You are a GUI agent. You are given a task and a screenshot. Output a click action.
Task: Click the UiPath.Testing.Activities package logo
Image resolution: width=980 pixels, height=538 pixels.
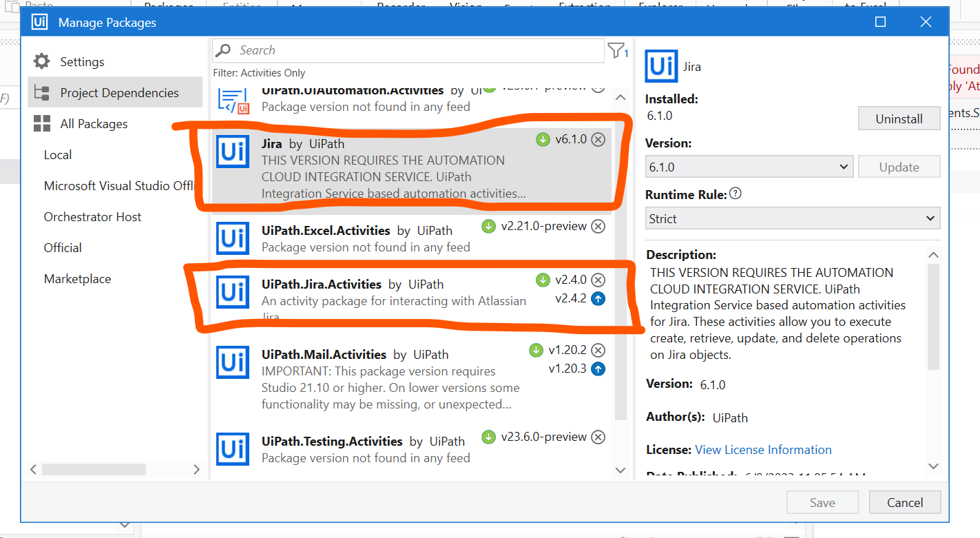tap(233, 449)
